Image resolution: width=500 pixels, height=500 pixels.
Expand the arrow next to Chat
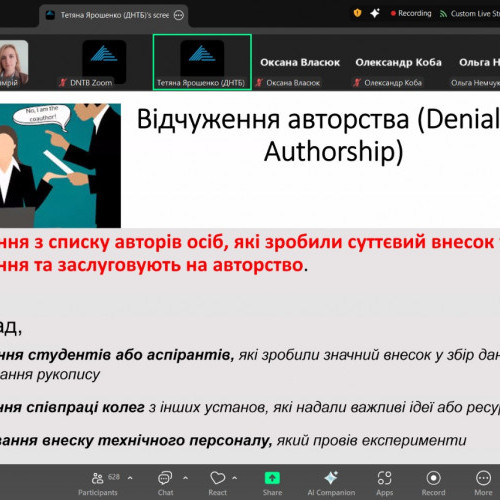[185, 478]
